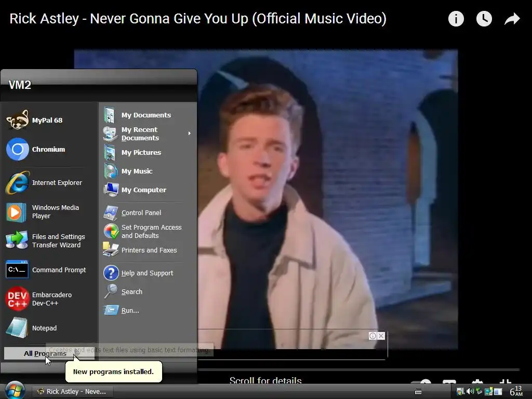Switch to Rick Astley taskbar window button
The width and height of the screenshot is (532, 399).
[73, 392]
